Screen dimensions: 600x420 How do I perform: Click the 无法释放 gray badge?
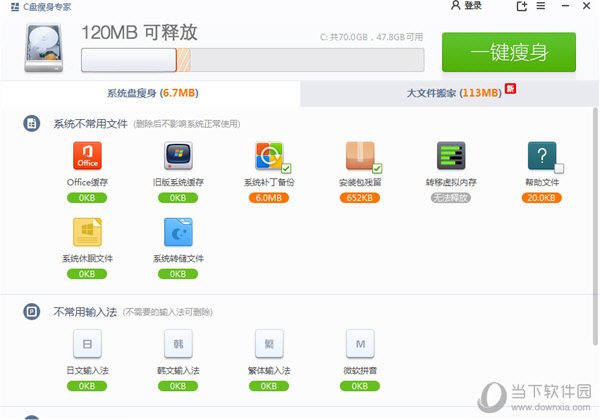point(450,198)
